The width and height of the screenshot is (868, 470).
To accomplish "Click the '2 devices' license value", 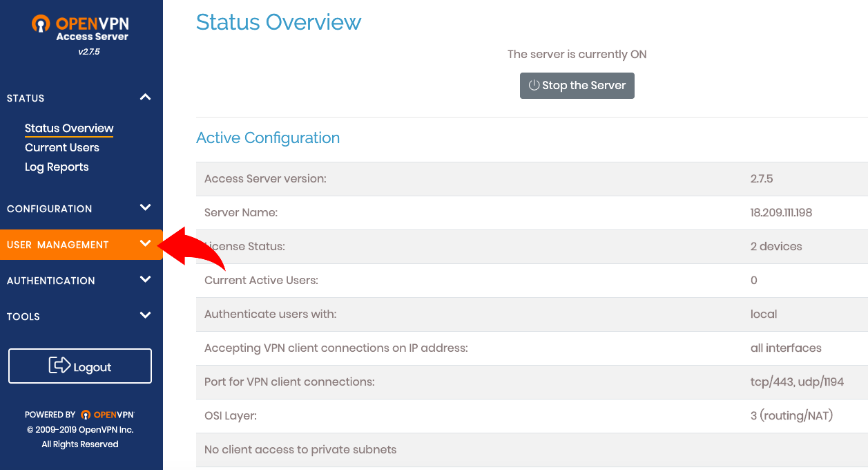I will (776, 247).
